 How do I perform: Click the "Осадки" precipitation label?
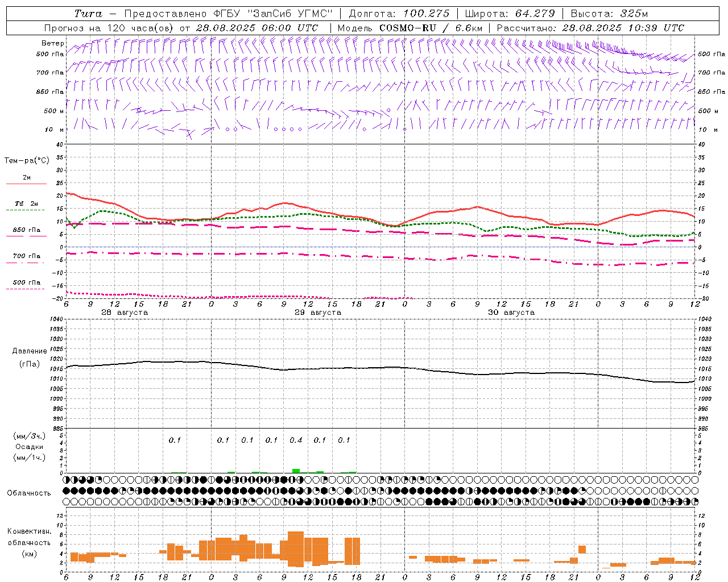coord(30,447)
